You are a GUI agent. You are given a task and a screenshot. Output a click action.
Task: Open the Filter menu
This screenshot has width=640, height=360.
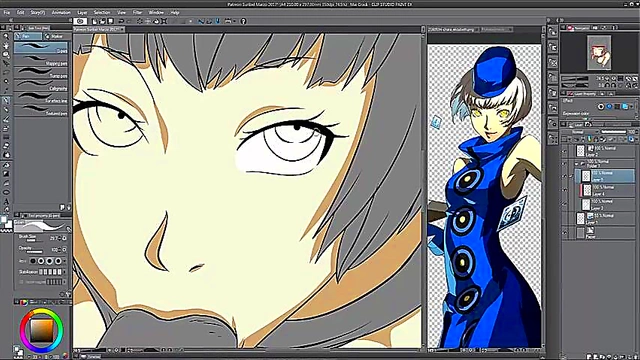pos(137,13)
